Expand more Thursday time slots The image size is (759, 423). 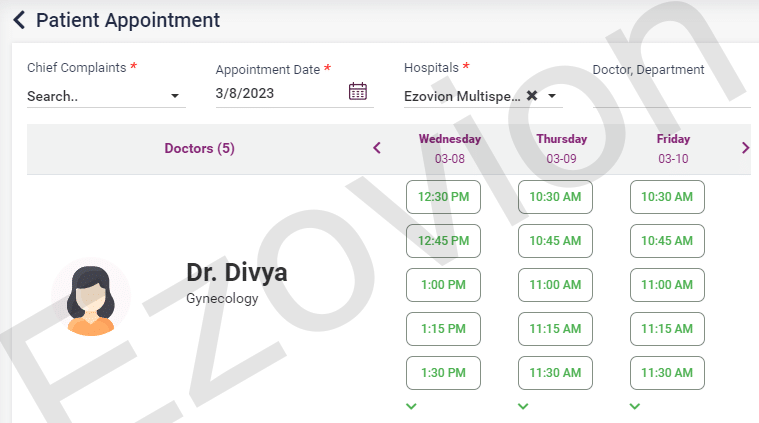[x=523, y=406]
